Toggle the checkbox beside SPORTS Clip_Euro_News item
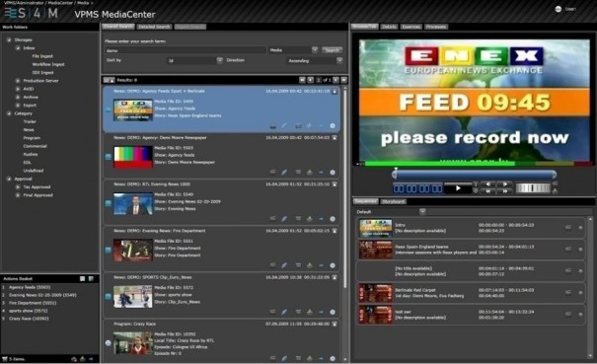This screenshot has height=364, width=597. pyautogui.click(x=109, y=296)
